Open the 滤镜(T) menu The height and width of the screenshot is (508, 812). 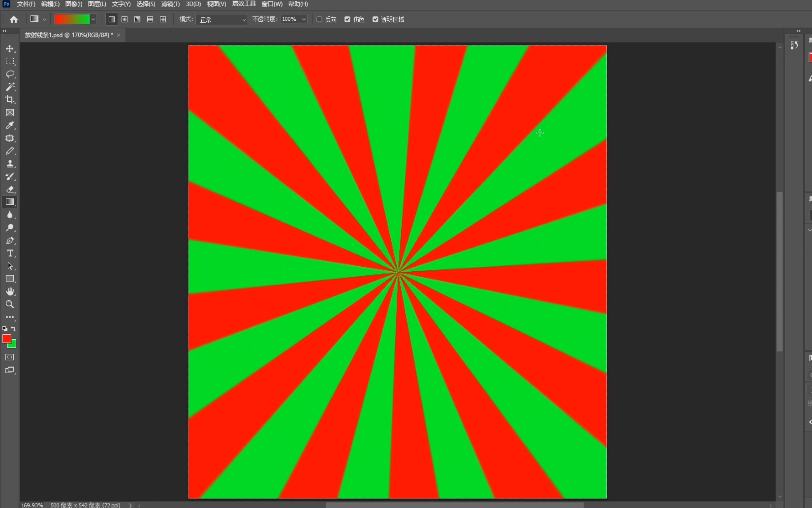click(x=170, y=4)
